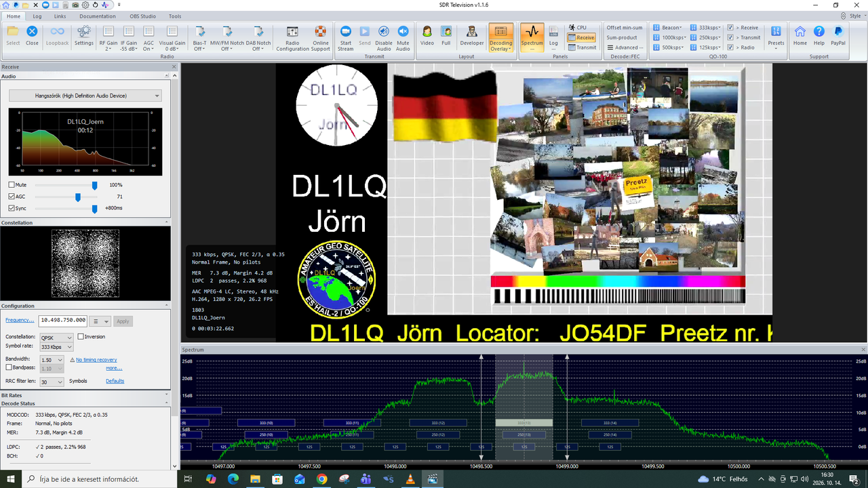
Task: Click the Frequency... link
Action: coord(20,321)
